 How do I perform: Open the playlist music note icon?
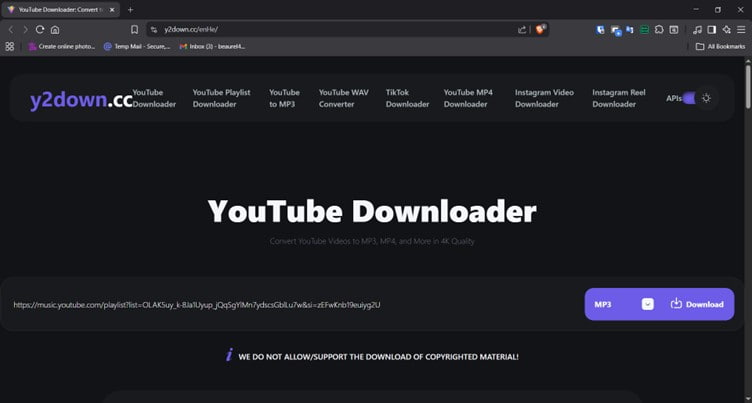[697, 30]
